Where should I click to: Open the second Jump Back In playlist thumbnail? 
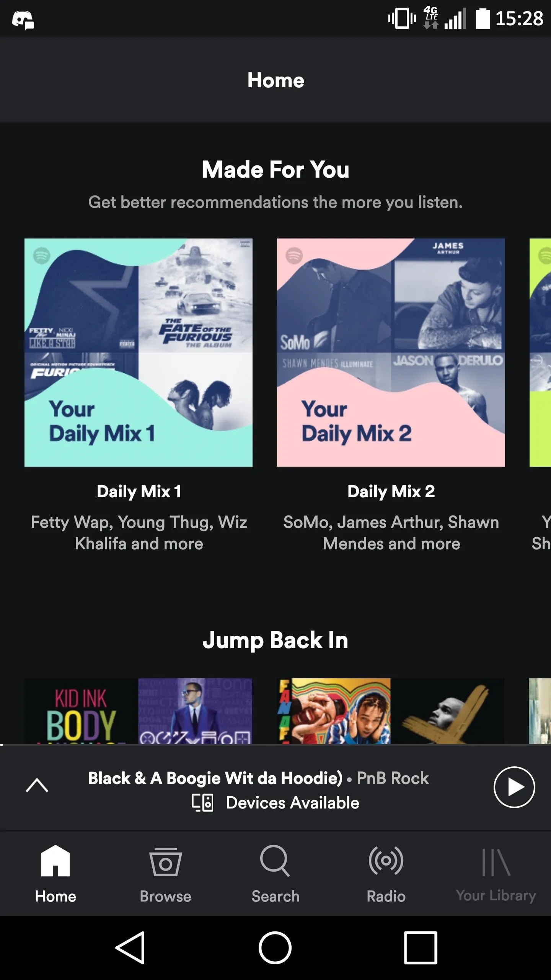pos(391,711)
